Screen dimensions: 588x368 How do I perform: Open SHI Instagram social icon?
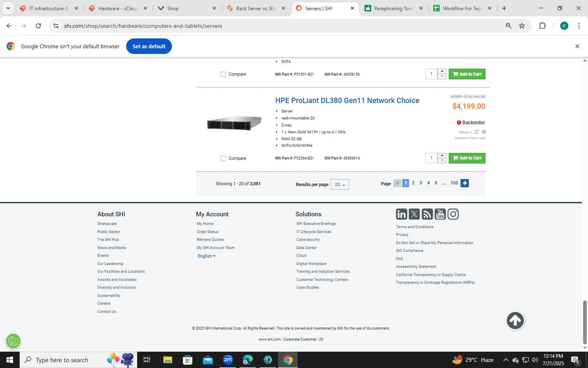453,214
